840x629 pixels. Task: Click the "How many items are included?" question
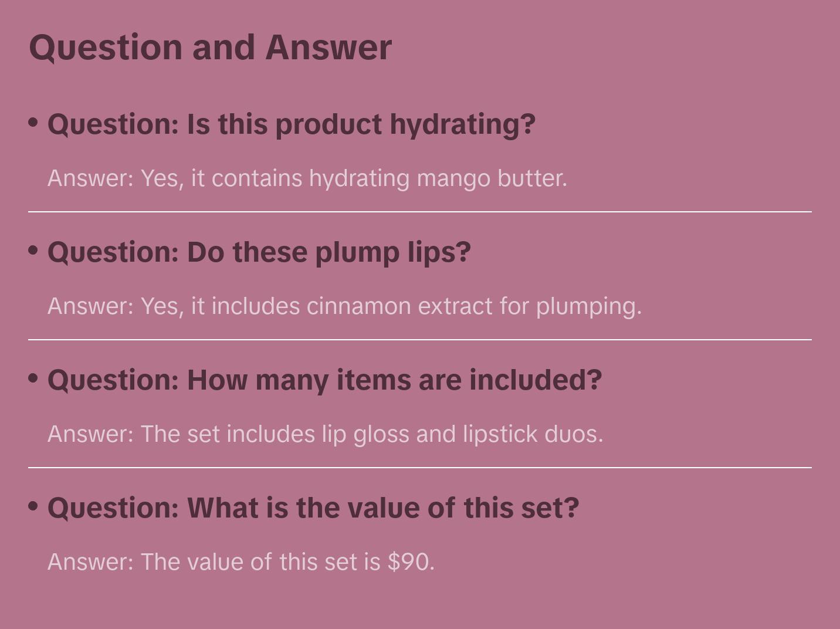click(324, 380)
